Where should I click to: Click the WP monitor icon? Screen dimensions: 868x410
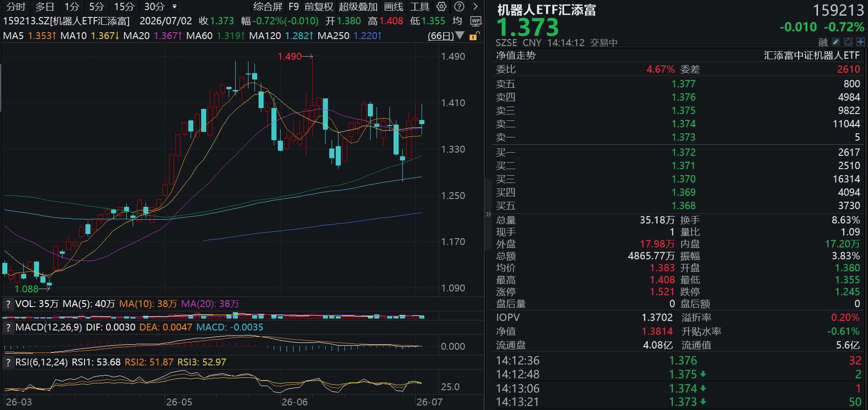click(x=476, y=21)
